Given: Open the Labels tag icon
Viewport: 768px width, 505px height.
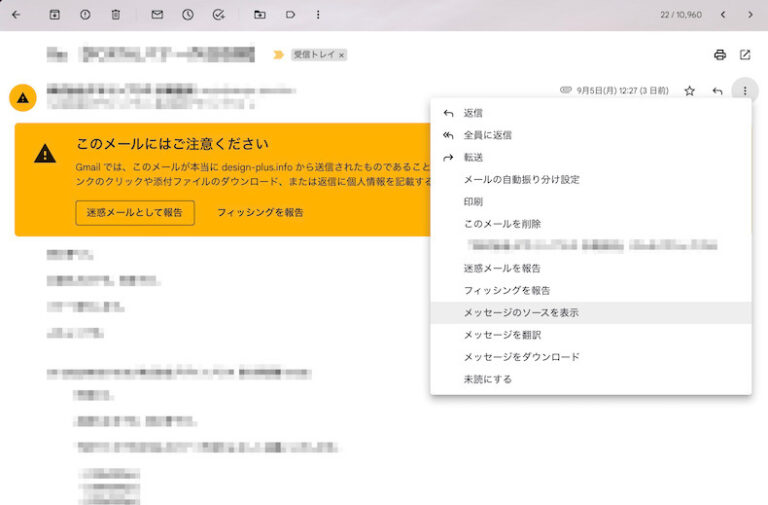Looking at the screenshot, I should 290,15.
